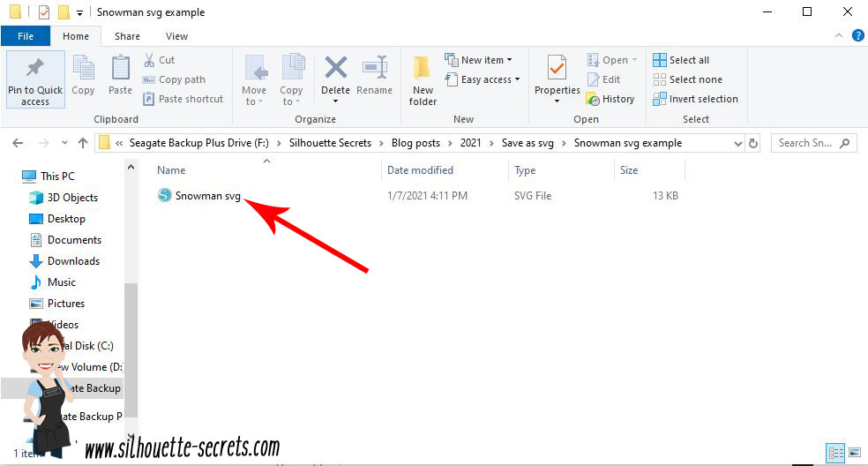Viewport: 868px width, 466px height.
Task: Open the Easy access dropdown
Action: (483, 79)
